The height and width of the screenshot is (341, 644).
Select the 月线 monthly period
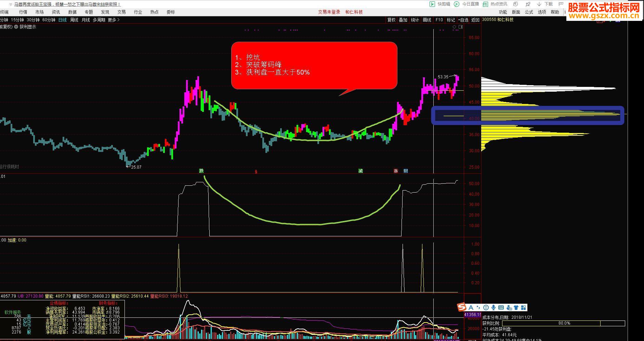[x=86, y=20]
